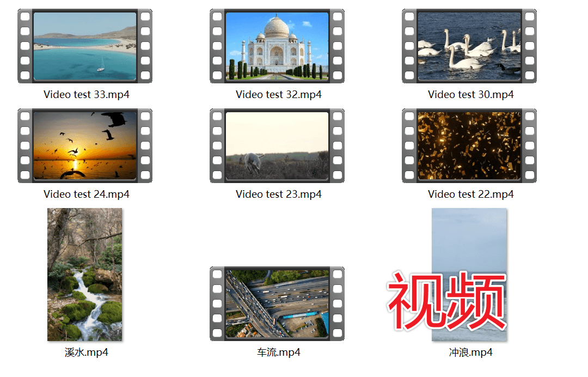Click the 溪水.mp4 filename text
588x377 pixels.
[x=85, y=352]
